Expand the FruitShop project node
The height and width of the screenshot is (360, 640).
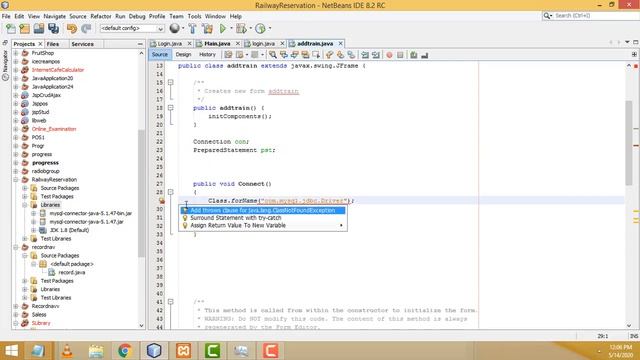(16, 53)
